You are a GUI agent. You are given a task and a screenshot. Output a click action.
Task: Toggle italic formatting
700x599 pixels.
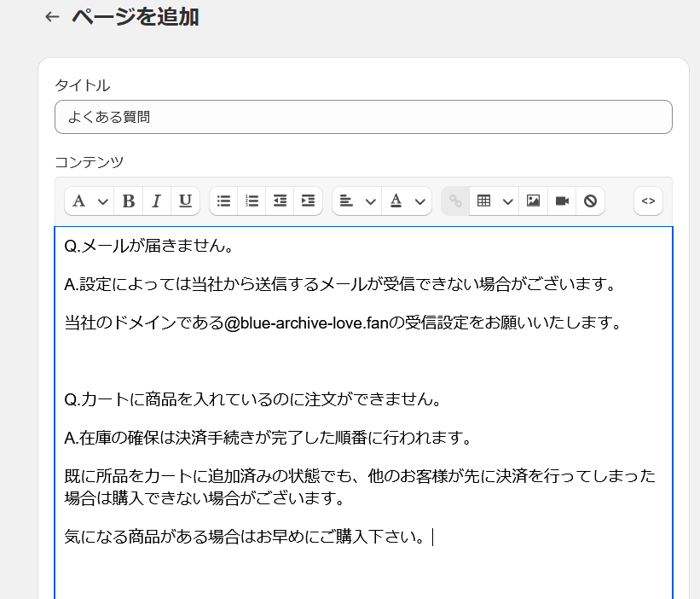point(157,201)
